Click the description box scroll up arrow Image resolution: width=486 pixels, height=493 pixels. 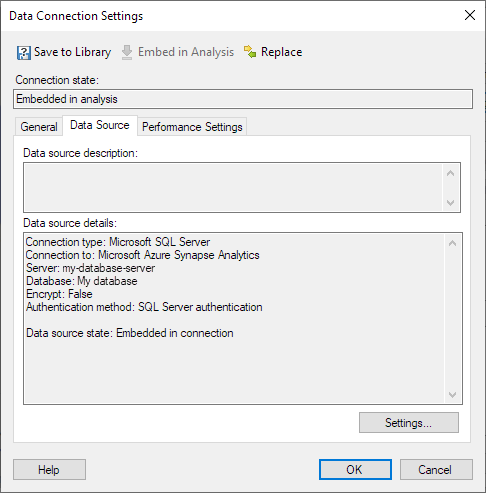point(451,173)
